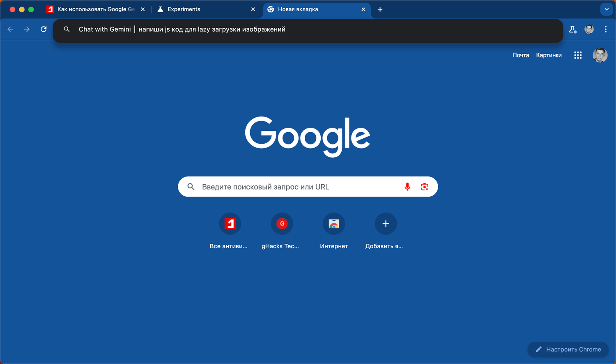This screenshot has height=364, width=616.
Task: Go forward using the forward arrow
Action: tap(27, 29)
